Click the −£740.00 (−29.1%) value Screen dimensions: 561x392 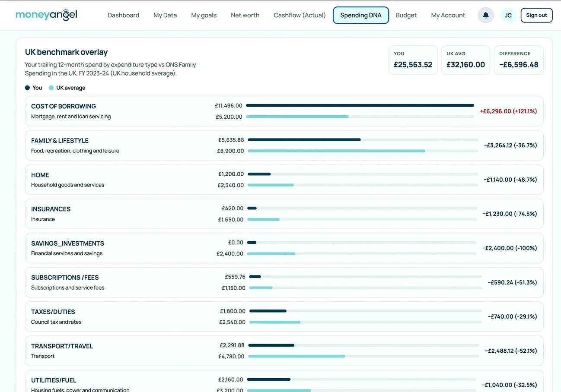pyautogui.click(x=512, y=316)
